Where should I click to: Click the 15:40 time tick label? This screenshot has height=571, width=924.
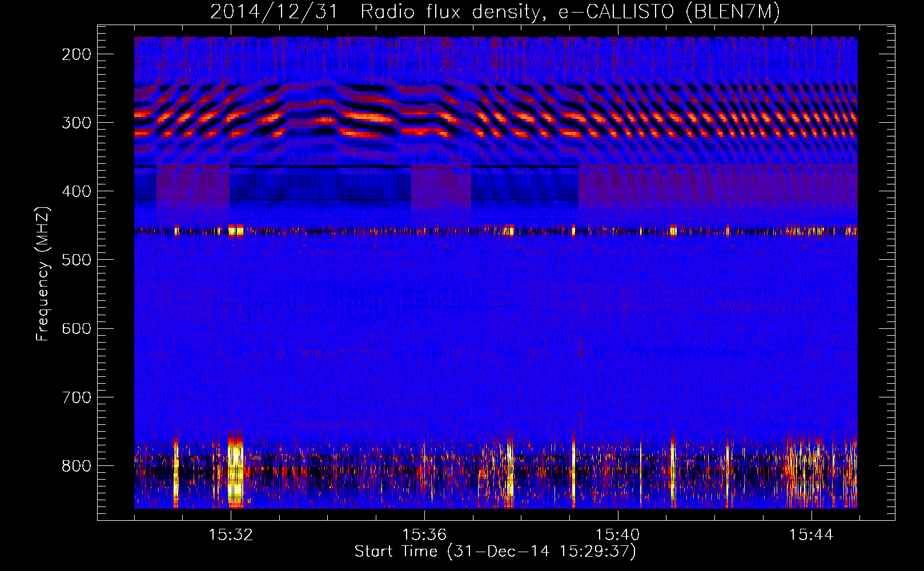618,535
